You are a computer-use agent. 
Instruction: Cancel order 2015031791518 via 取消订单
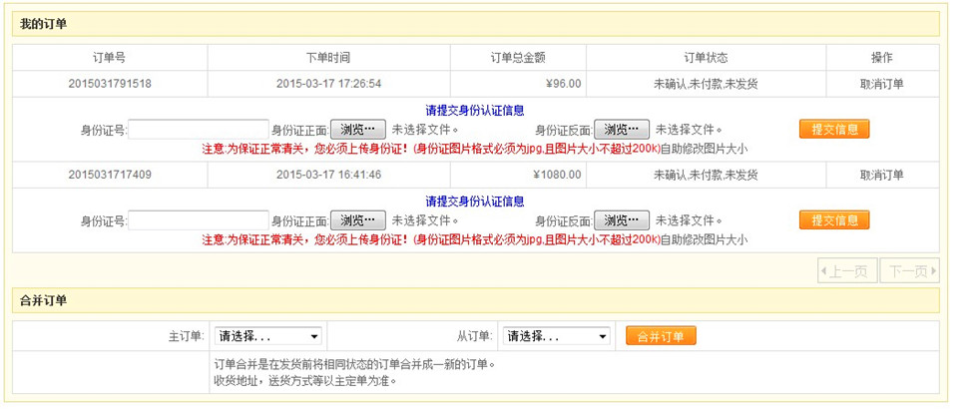[881, 84]
